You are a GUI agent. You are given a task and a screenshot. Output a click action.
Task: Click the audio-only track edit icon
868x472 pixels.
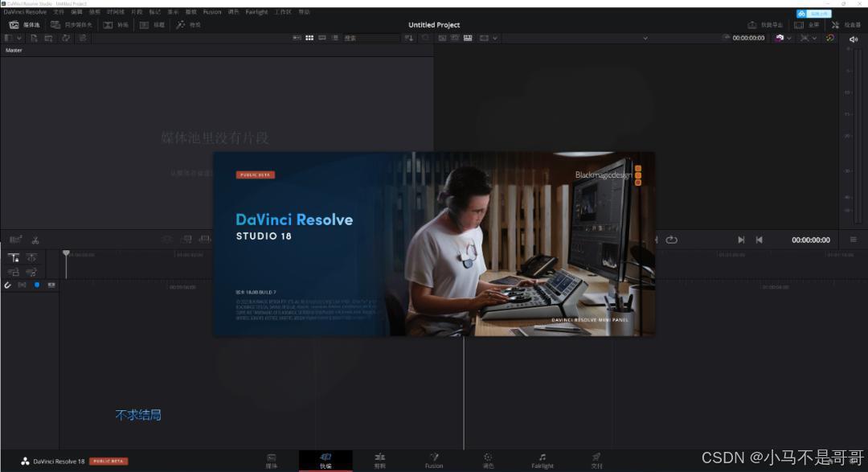[31, 272]
